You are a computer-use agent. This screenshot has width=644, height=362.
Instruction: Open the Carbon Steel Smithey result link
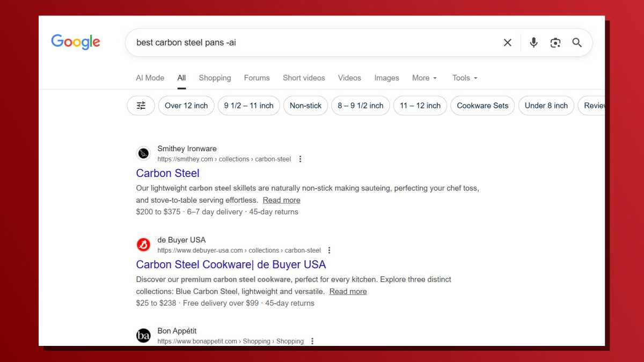[x=167, y=173]
